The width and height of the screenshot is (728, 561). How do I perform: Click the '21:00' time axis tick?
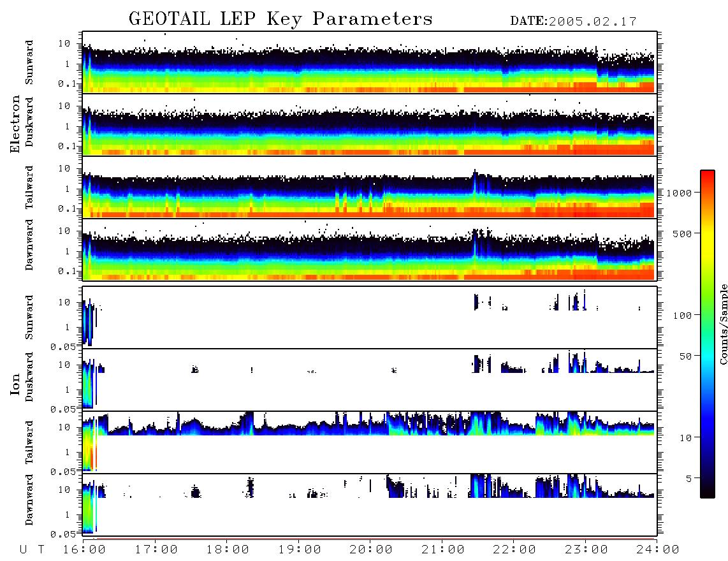(x=443, y=550)
